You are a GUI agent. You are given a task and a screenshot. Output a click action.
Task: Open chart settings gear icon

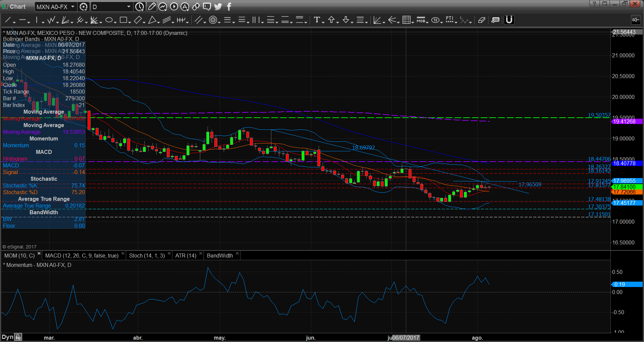(x=84, y=7)
